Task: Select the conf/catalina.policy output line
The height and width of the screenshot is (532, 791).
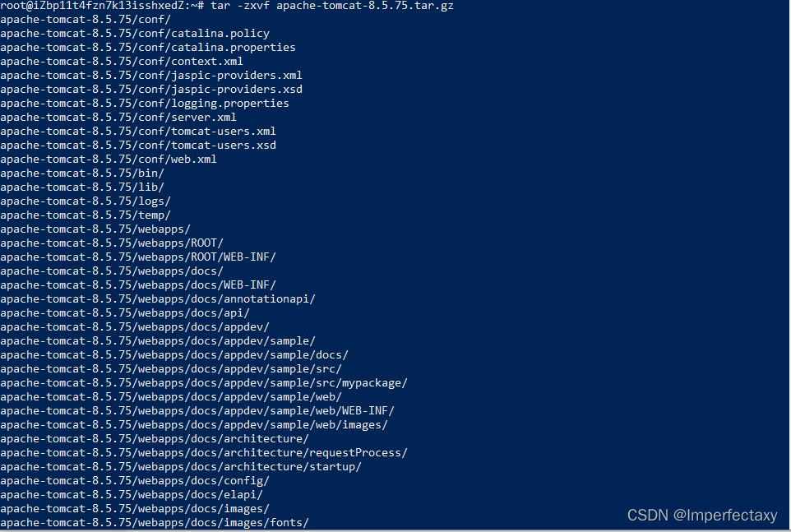Action: pyautogui.click(x=135, y=33)
